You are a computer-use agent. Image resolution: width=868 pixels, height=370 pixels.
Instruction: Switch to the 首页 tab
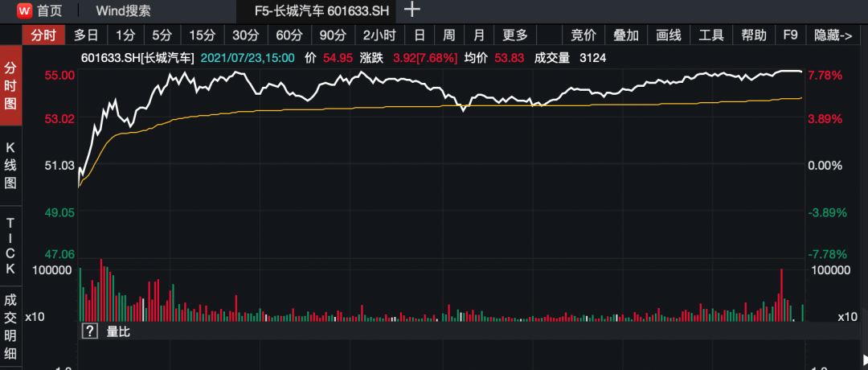50,10
